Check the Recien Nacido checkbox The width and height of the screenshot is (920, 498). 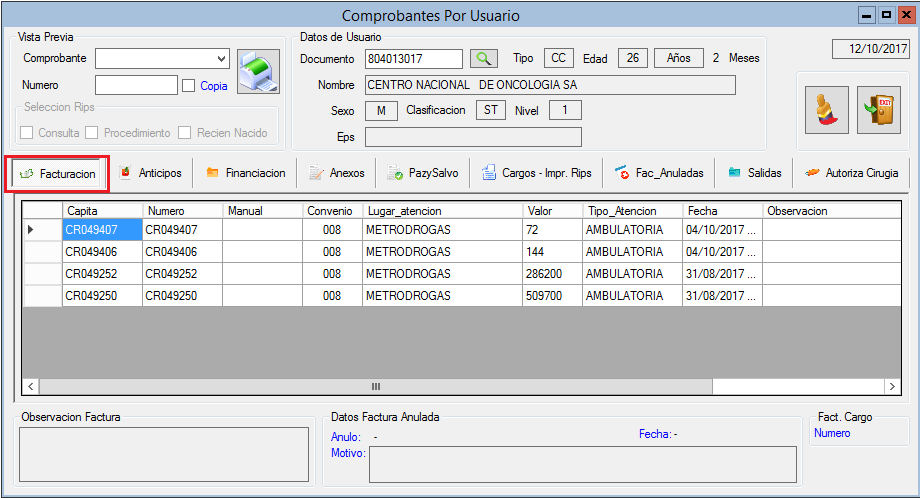186,132
